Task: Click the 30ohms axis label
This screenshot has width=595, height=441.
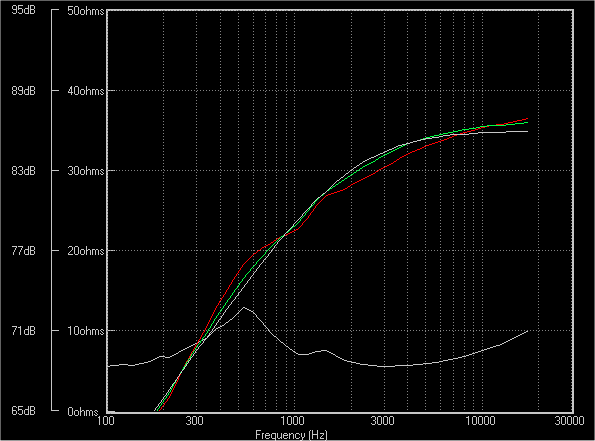Action: click(86, 171)
